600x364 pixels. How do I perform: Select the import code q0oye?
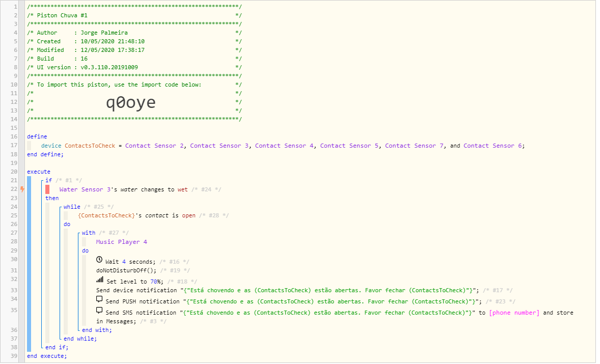click(131, 102)
